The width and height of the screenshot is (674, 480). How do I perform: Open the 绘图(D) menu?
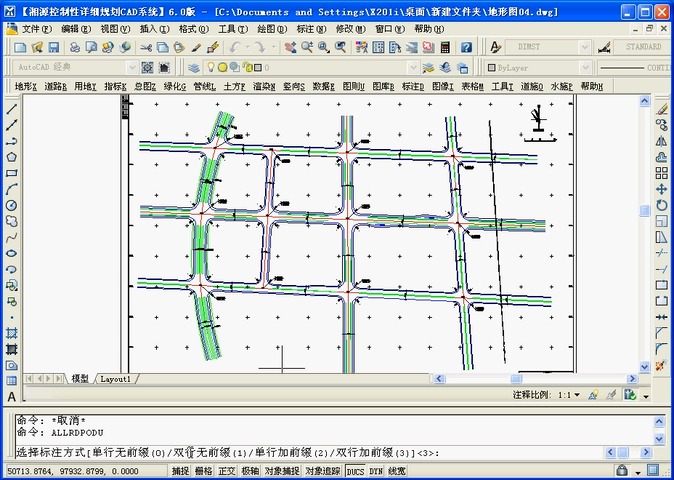(x=272, y=29)
